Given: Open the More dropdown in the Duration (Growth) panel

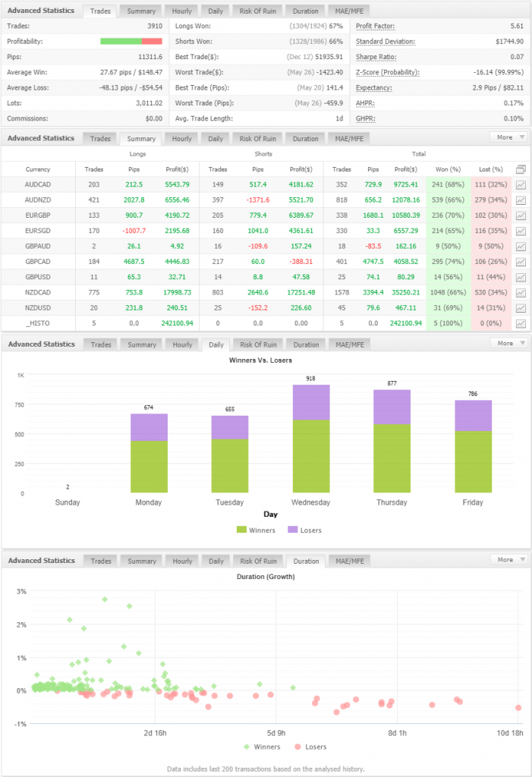Looking at the screenshot, I should (509, 559).
